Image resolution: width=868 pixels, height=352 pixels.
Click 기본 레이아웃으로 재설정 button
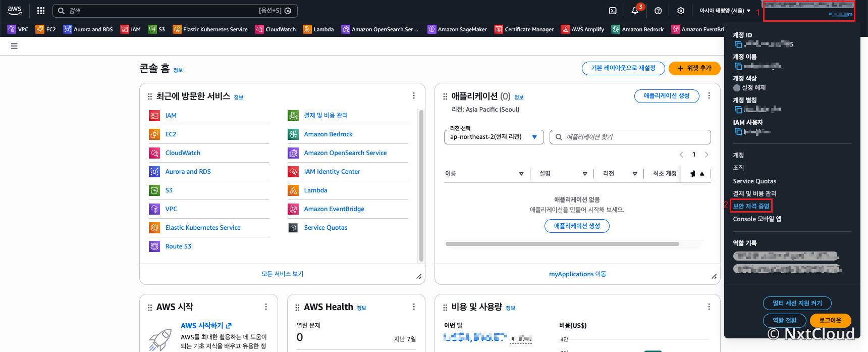(x=623, y=68)
